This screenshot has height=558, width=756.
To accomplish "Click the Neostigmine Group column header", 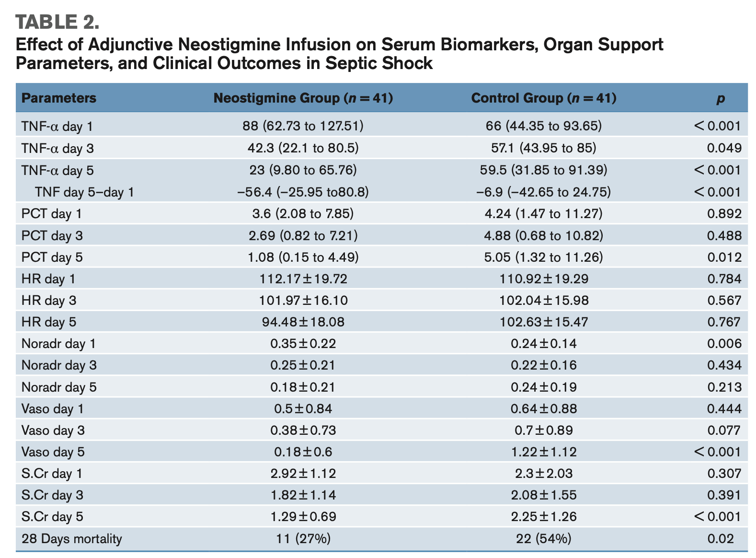I will point(303,98).
